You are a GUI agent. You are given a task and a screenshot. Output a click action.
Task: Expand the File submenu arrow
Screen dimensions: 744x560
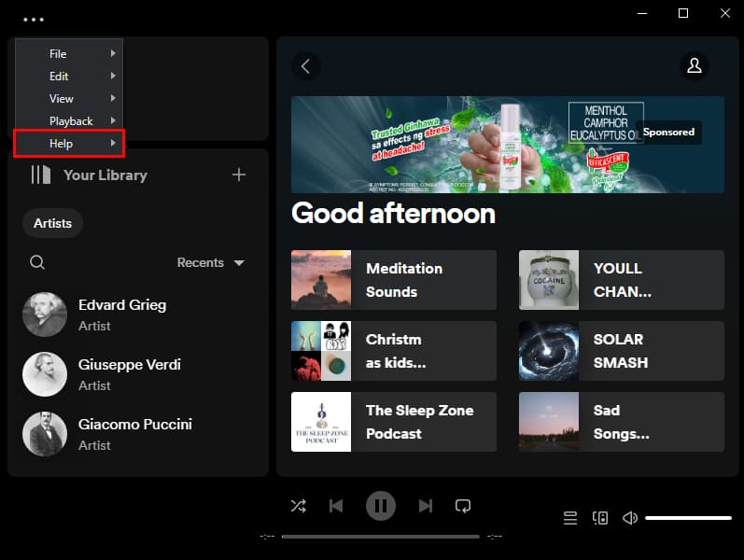[x=113, y=53]
